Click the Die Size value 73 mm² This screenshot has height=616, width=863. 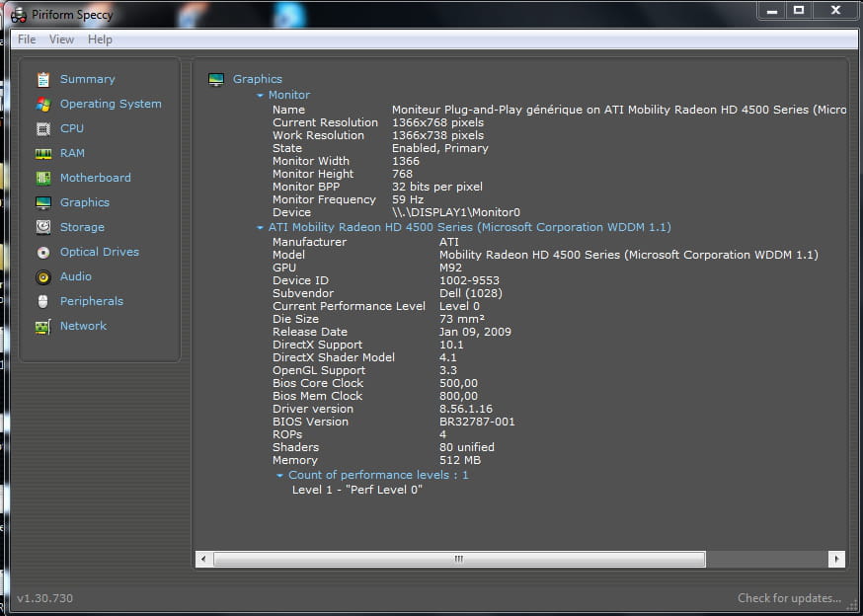(462, 319)
